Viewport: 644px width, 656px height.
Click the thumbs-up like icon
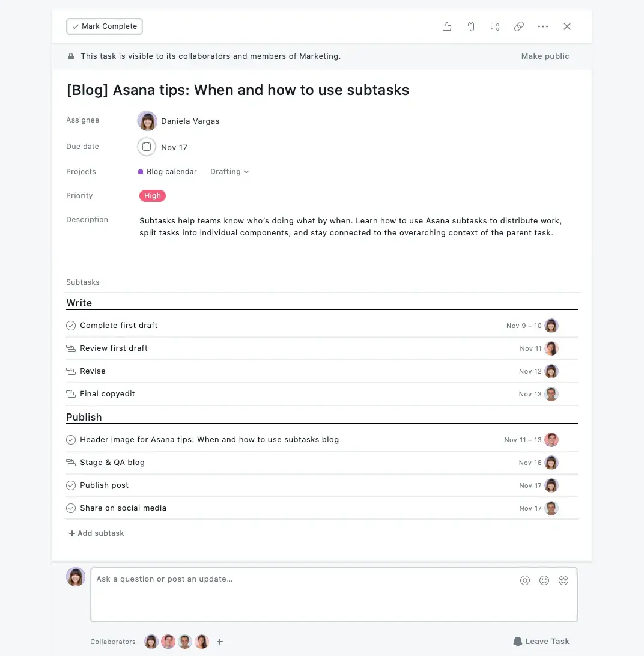(x=447, y=26)
